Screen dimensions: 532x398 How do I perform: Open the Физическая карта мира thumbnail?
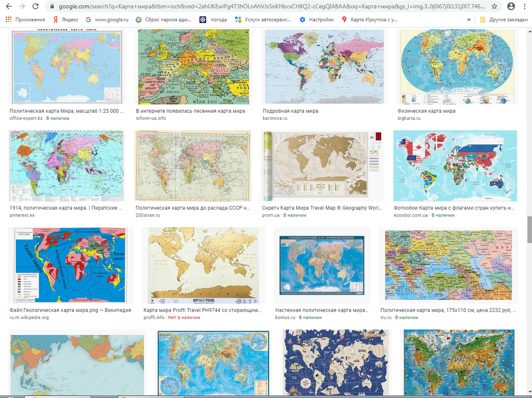coord(457,67)
